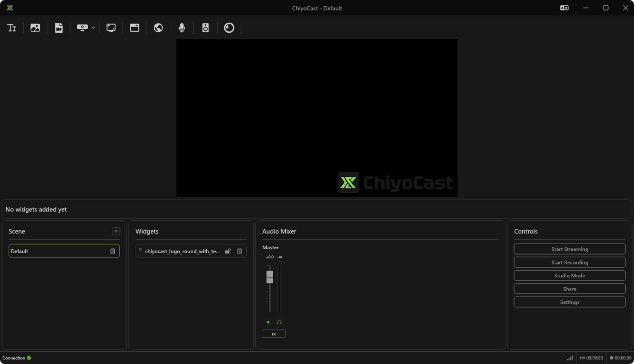Open the webcam dropdown arrow

[93, 28]
